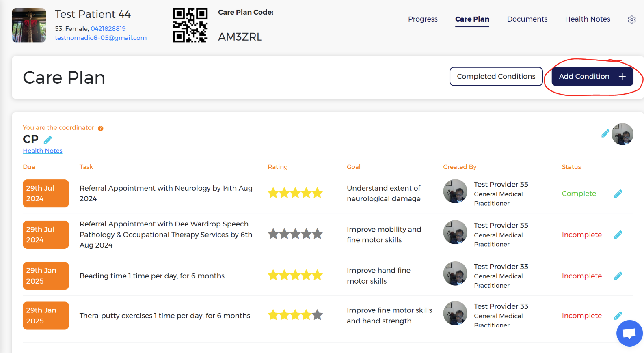Go to the Health Notes tab
Screen dimensions: 644x353
[x=587, y=19]
